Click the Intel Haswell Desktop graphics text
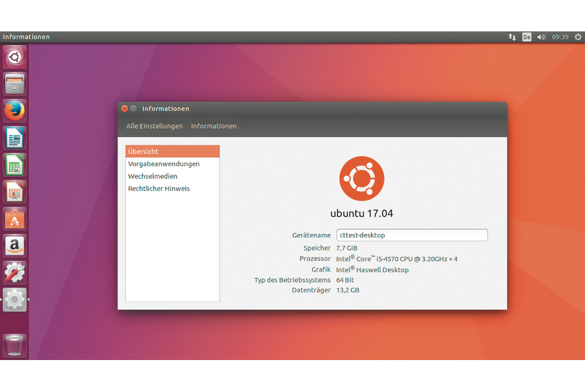 point(372,269)
